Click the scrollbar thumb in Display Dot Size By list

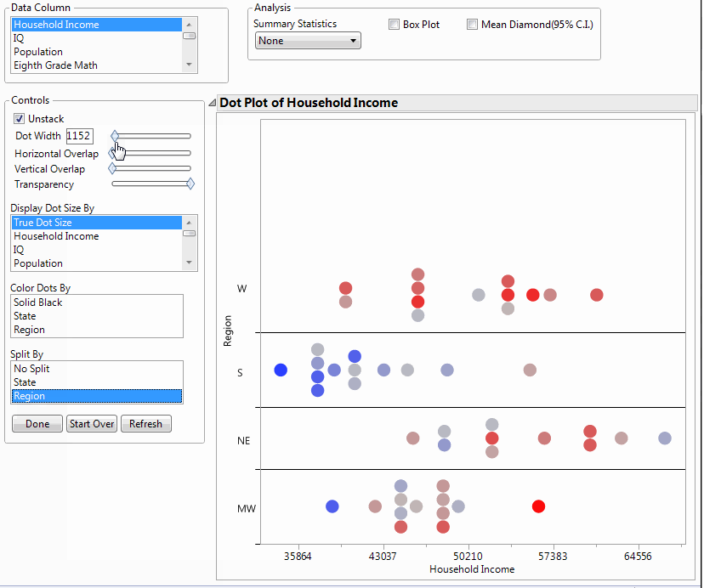[x=189, y=232]
